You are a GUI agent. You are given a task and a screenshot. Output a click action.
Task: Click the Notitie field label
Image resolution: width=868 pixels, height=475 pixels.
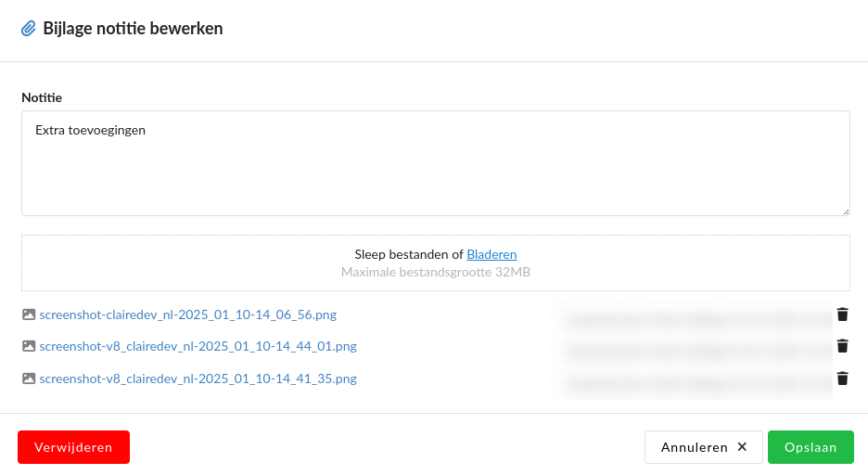(x=42, y=97)
